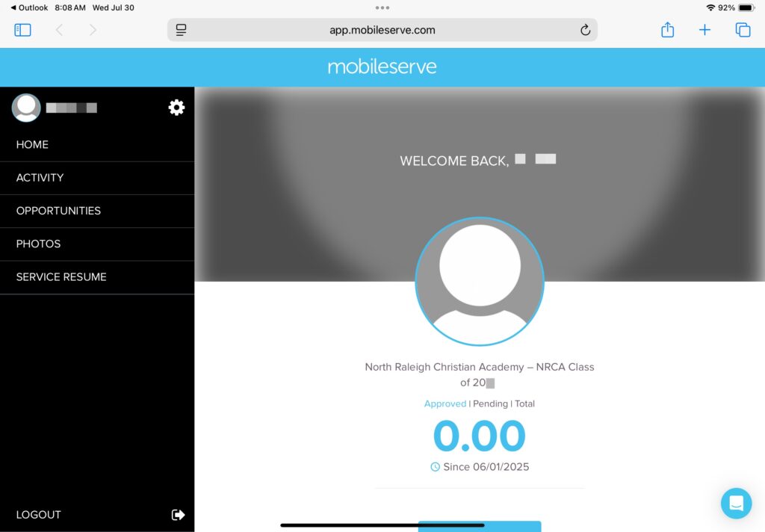
Task: Open page settings icon in address bar
Action: [x=181, y=30]
